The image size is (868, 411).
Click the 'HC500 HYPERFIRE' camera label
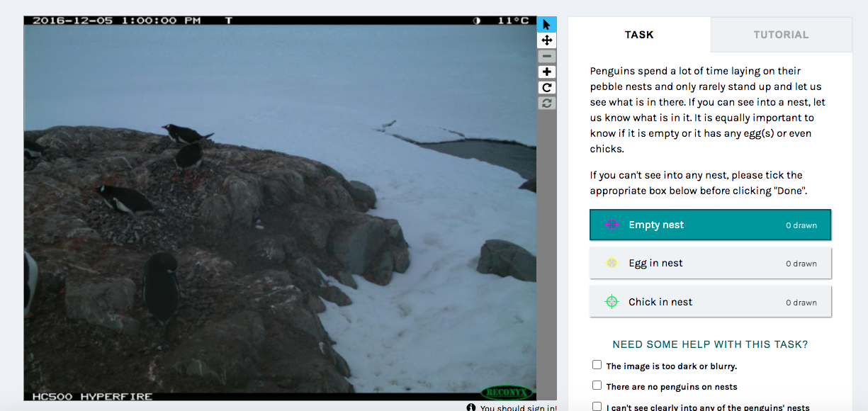pos(92,396)
